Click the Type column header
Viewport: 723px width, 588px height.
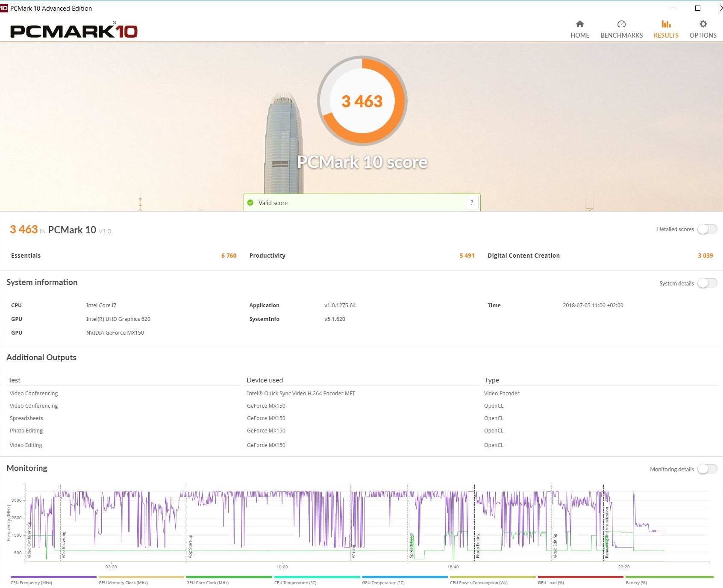[x=492, y=380]
